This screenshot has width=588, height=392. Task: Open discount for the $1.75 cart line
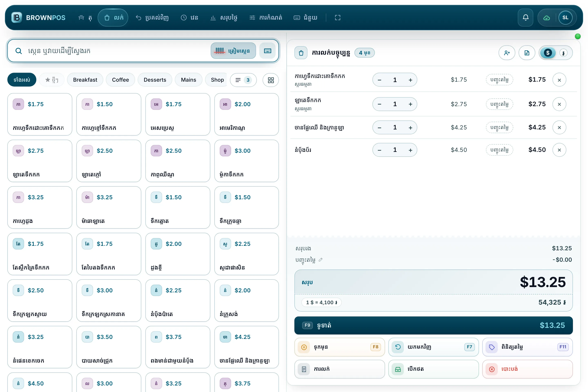(499, 80)
